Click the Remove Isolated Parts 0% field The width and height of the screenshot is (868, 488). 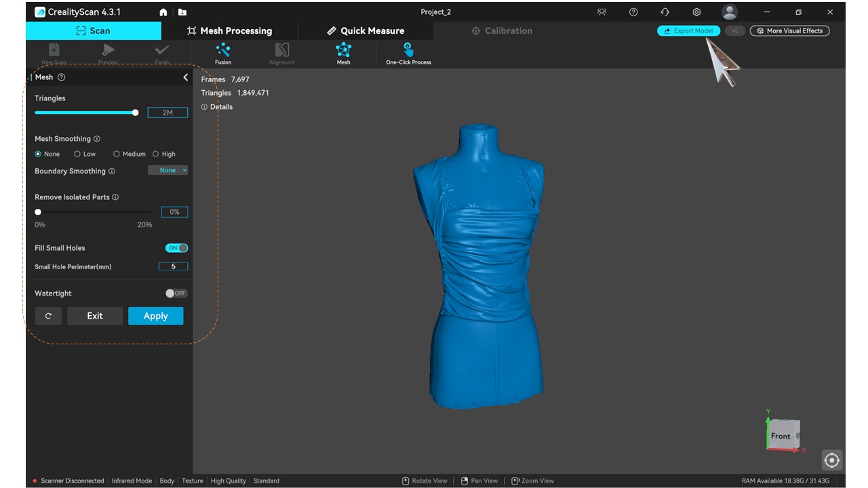(x=175, y=212)
